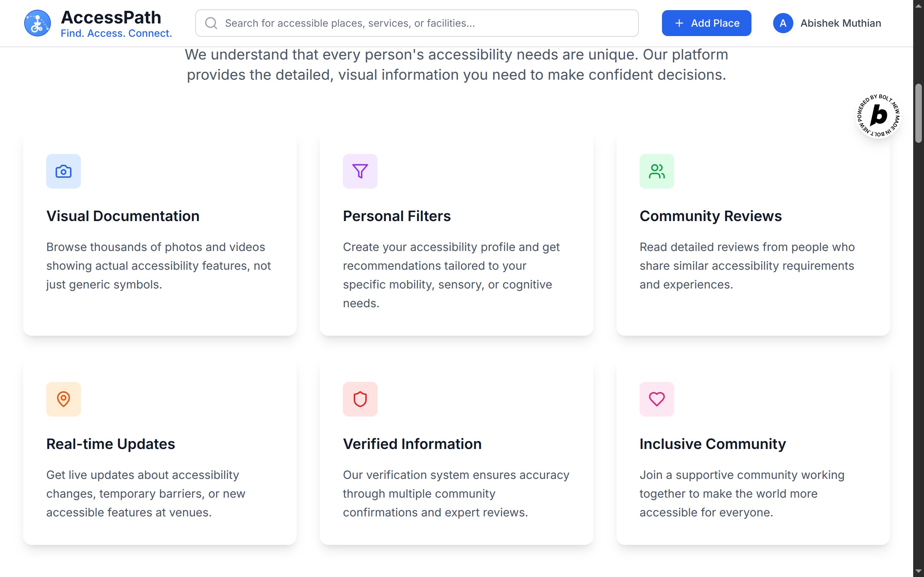Select the Personal Filters card heading

click(x=397, y=216)
